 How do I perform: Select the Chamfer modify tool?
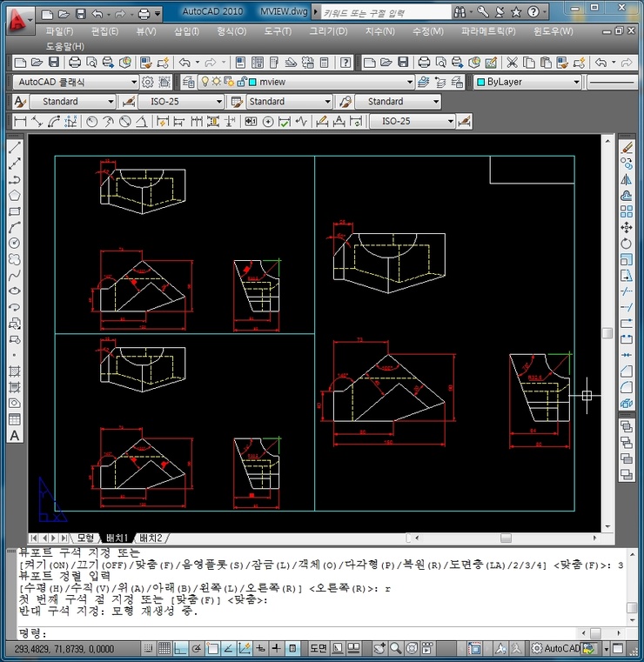627,371
